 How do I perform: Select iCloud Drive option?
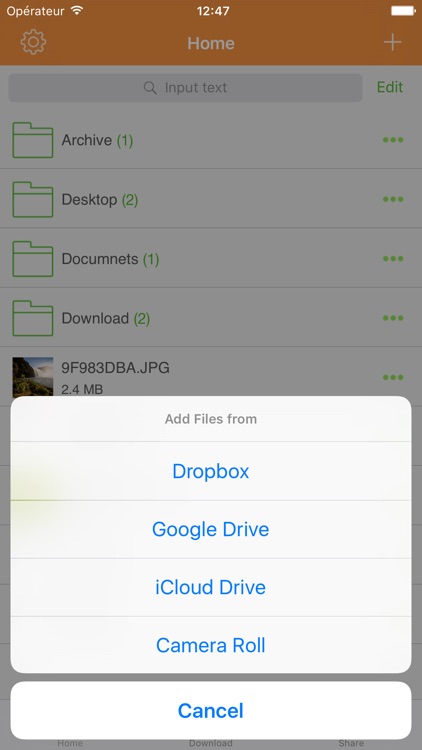(211, 587)
